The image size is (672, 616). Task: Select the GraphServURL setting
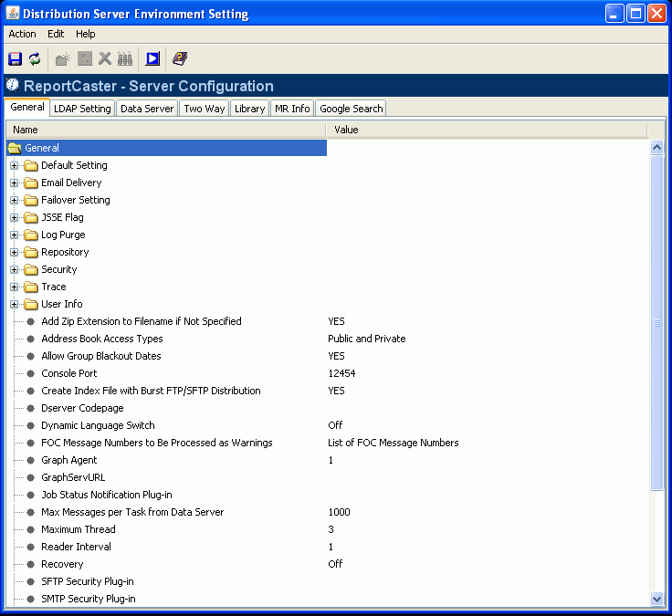tap(73, 477)
